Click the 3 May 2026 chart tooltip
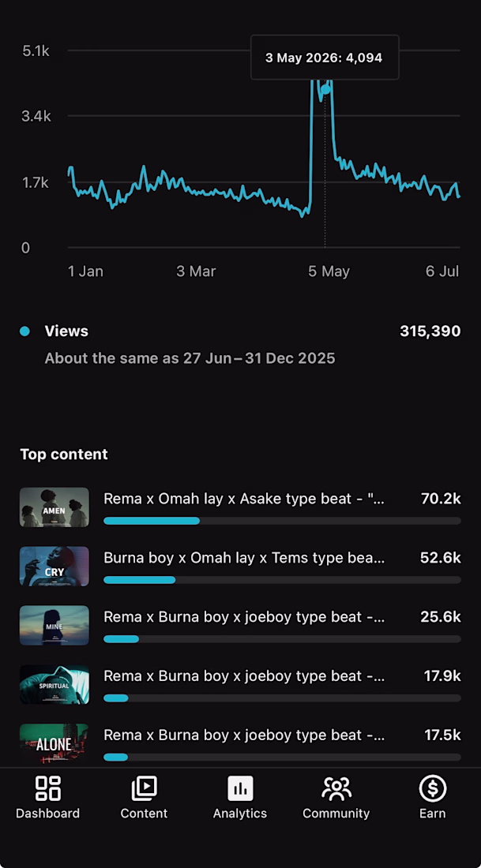The image size is (481, 868). pyautogui.click(x=325, y=58)
